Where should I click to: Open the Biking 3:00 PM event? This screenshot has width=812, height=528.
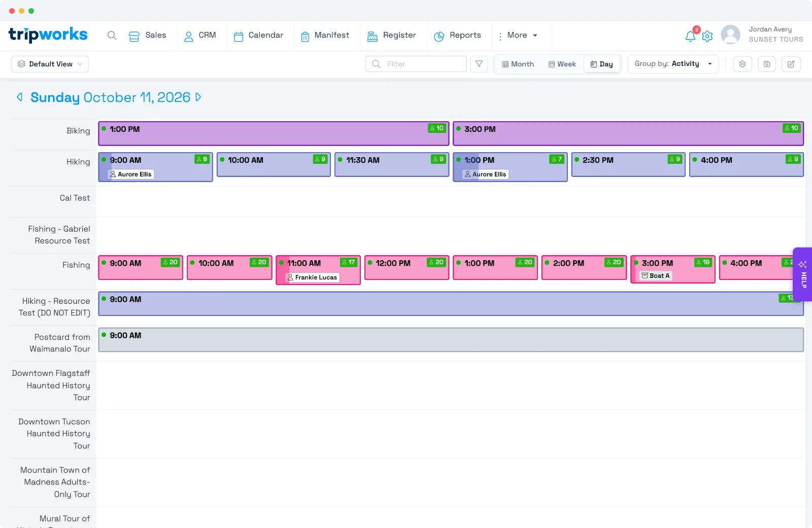tap(628, 133)
